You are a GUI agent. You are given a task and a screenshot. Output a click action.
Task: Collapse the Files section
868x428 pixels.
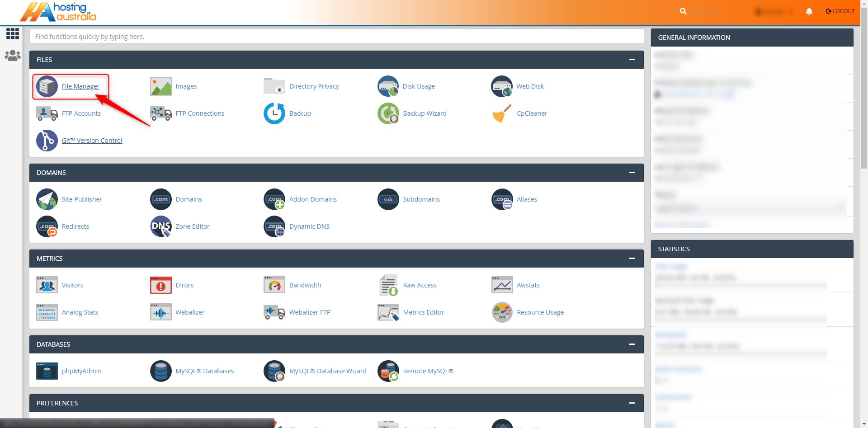(x=632, y=60)
